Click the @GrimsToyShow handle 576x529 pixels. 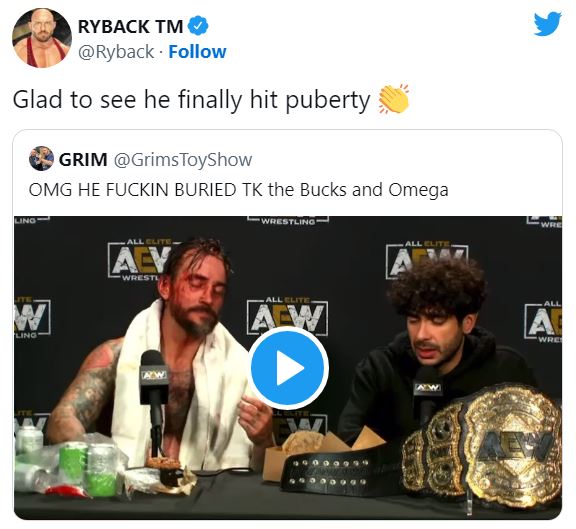pos(183,160)
